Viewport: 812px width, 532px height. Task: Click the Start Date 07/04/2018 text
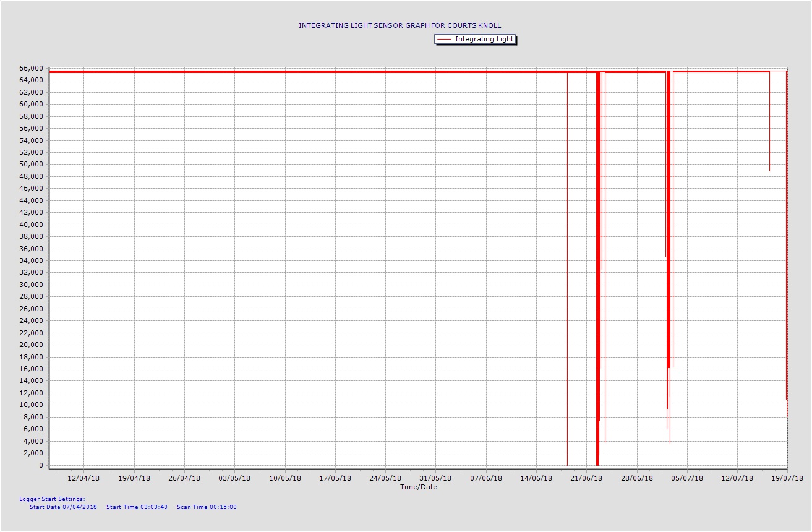pos(63,507)
